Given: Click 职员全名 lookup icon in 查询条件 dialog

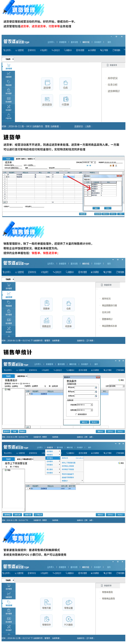Looking at the screenshot, I should [95, 391].
